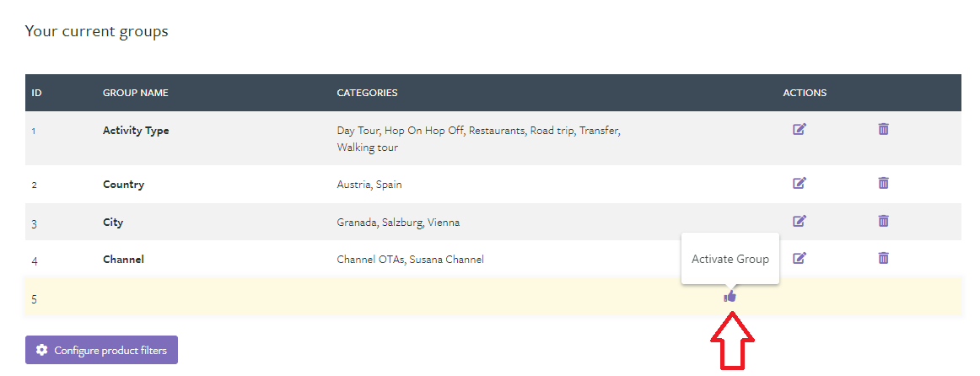The image size is (980, 376).
Task: Select the Channel group name
Action: 123,260
